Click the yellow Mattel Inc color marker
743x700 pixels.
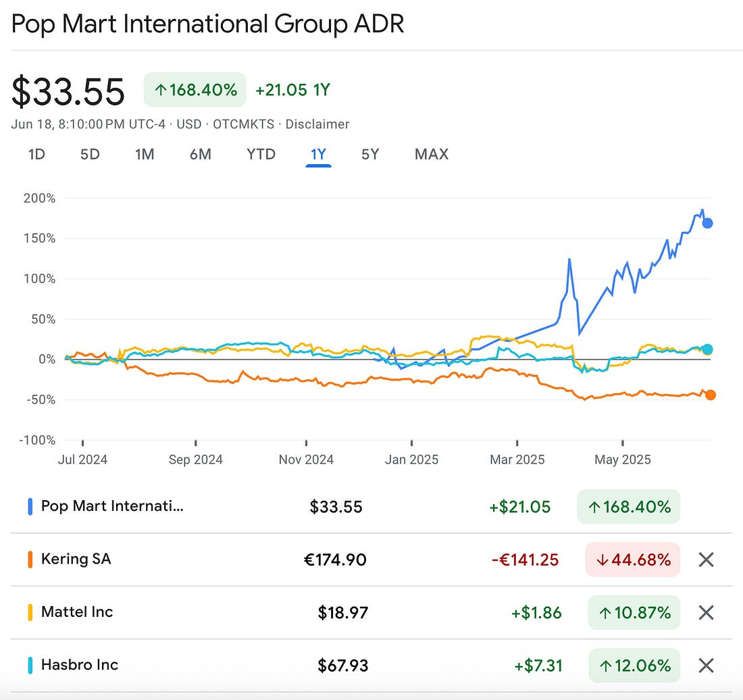click(30, 613)
